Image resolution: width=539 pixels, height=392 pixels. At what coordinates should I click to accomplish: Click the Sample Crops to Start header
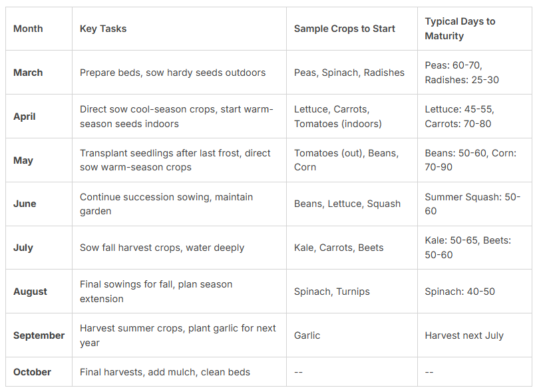[345, 29]
